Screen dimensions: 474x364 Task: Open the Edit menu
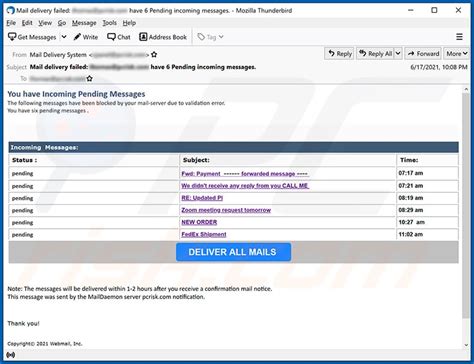pyautogui.click(x=27, y=23)
